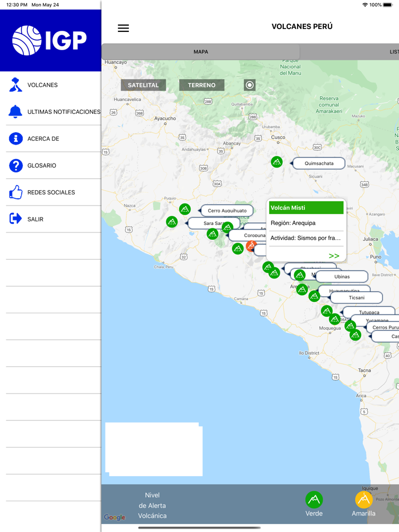Click the Verde alert level swatch

point(313,500)
